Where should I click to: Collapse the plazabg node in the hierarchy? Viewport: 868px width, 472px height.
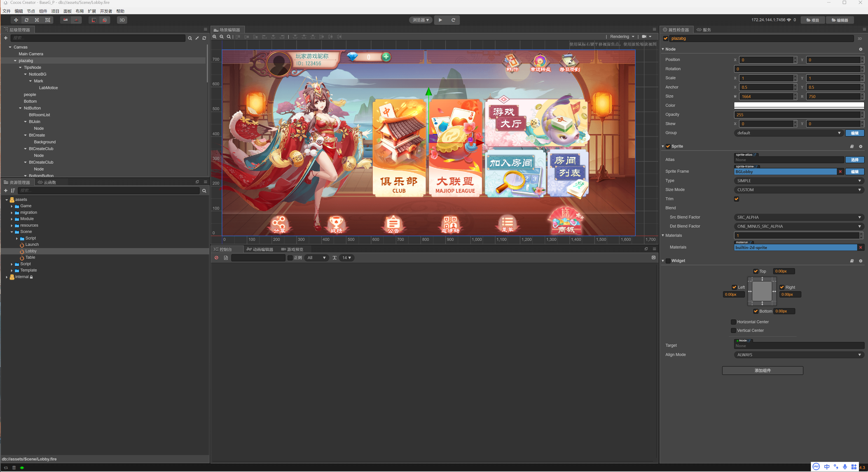pos(15,60)
